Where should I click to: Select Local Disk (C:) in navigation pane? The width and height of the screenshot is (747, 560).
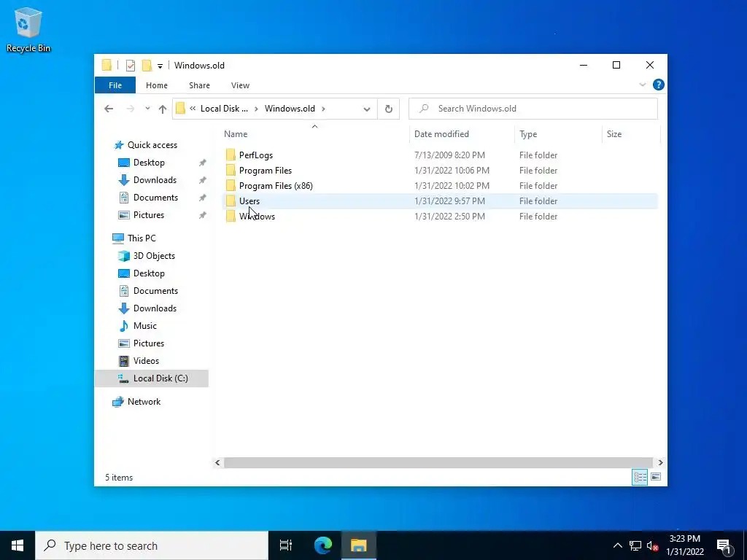click(x=152, y=378)
